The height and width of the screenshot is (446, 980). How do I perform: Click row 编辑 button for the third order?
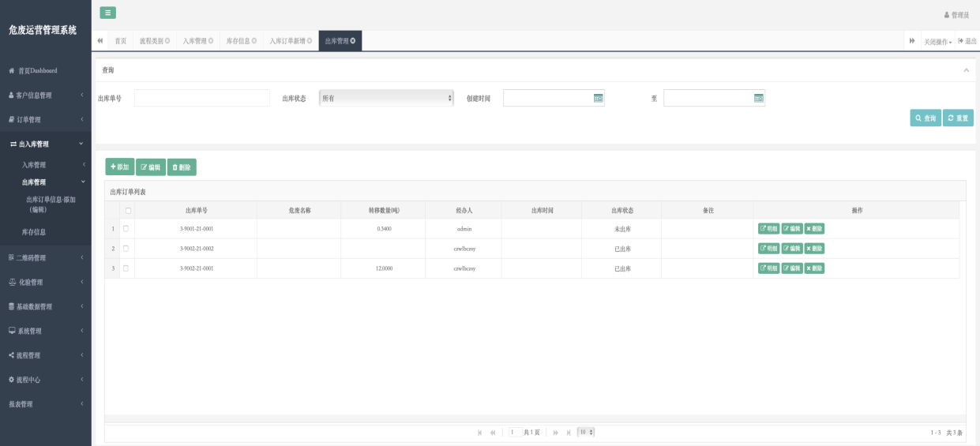click(x=791, y=268)
